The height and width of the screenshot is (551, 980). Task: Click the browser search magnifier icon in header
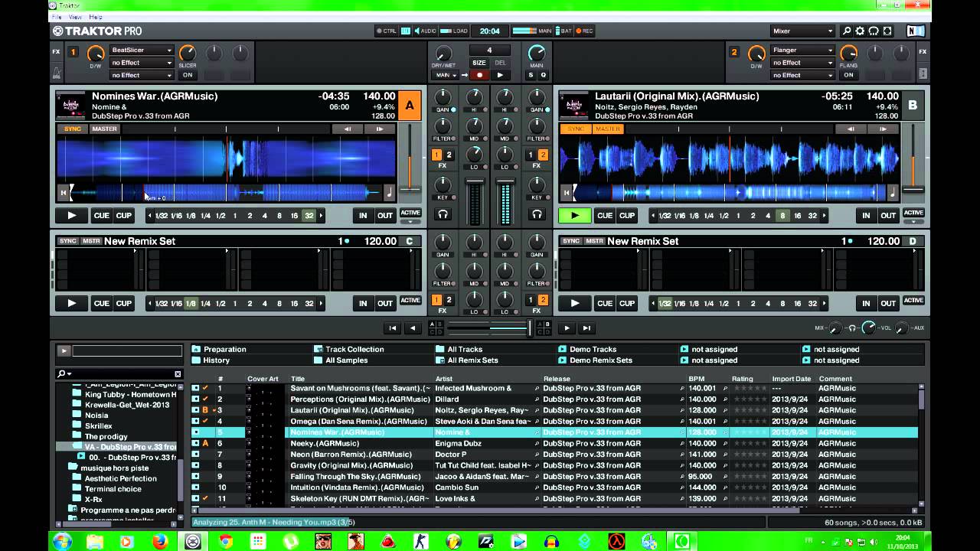(846, 31)
